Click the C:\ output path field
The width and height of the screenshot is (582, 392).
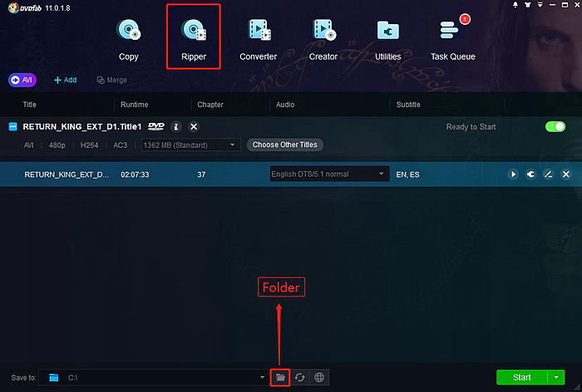click(152, 378)
